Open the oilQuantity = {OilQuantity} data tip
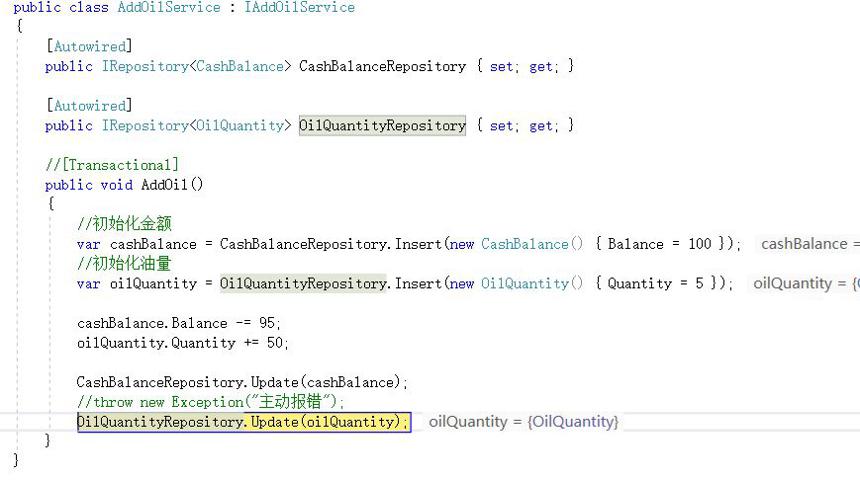Viewport: 860px width, 481px height. 523,422
